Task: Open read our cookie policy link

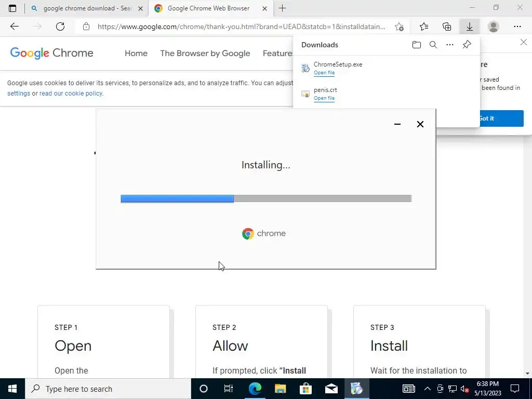Action: pos(71,94)
